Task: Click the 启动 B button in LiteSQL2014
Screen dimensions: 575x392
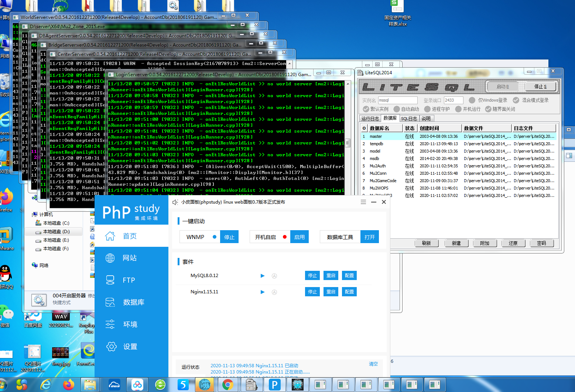Action: (503, 86)
